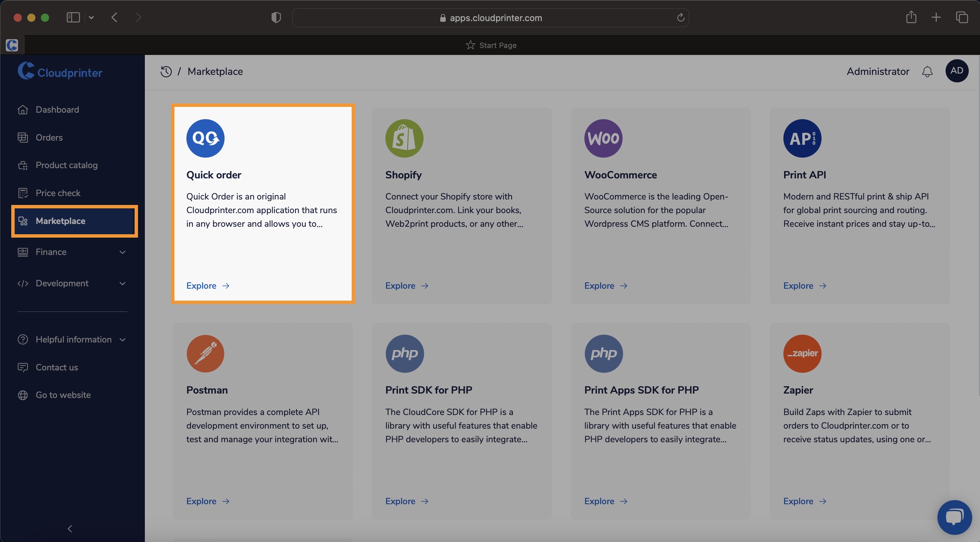980x542 pixels.
Task: Collapse the left sidebar
Action: click(x=70, y=528)
